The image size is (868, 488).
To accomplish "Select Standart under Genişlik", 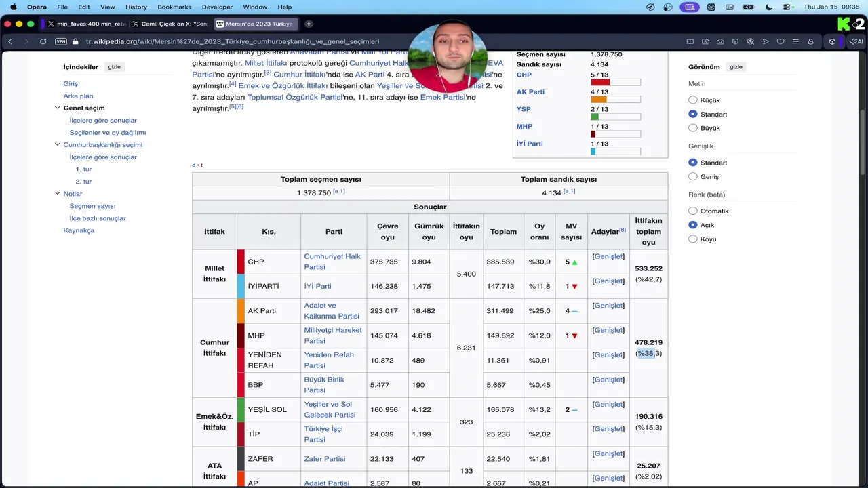I will [693, 163].
